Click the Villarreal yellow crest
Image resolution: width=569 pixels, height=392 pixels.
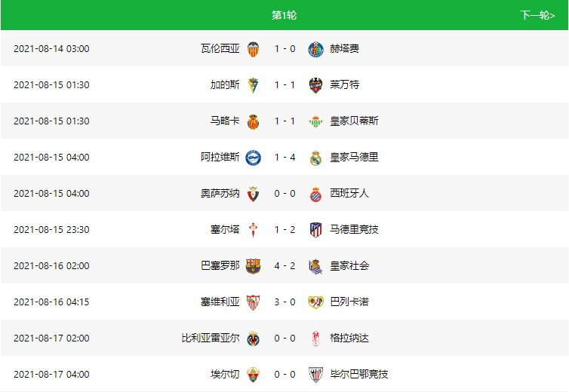pos(253,338)
